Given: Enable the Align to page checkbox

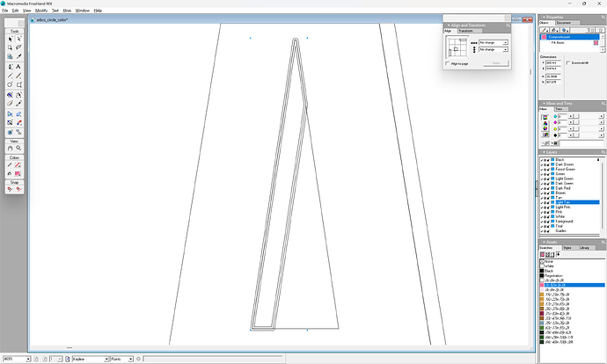Looking at the screenshot, I should (x=449, y=63).
